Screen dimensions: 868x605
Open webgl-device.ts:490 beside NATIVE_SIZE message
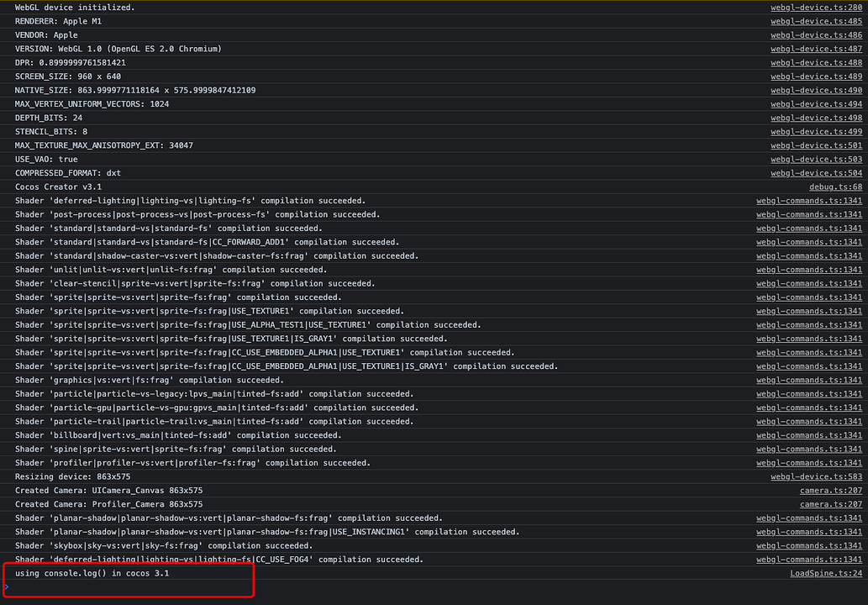point(816,90)
